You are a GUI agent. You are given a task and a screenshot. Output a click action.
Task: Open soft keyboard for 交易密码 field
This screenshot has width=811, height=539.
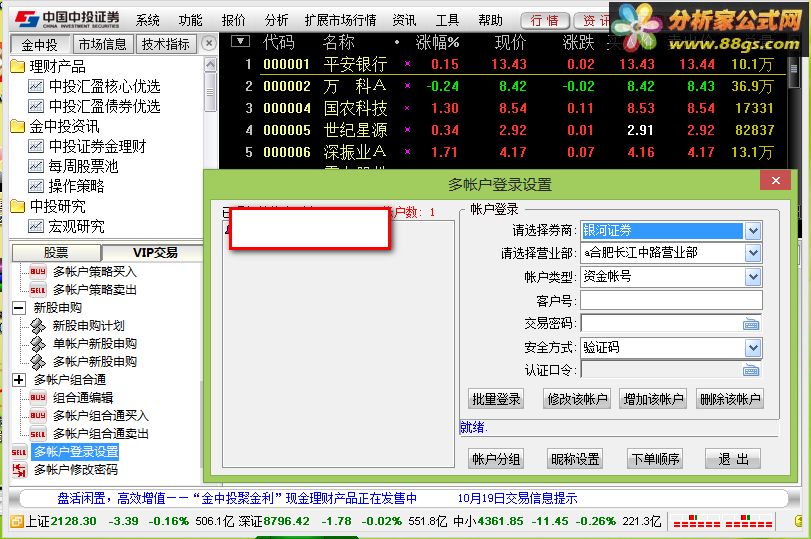pos(751,324)
